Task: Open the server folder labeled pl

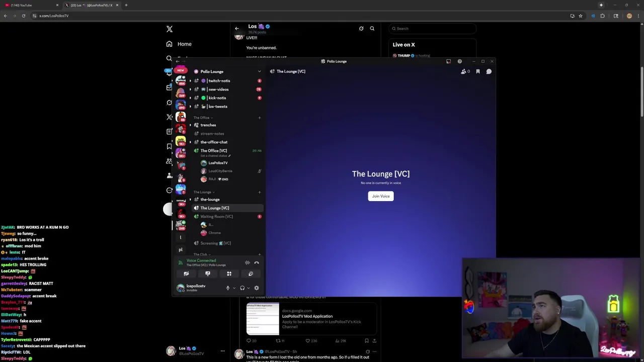Action: coord(181,249)
